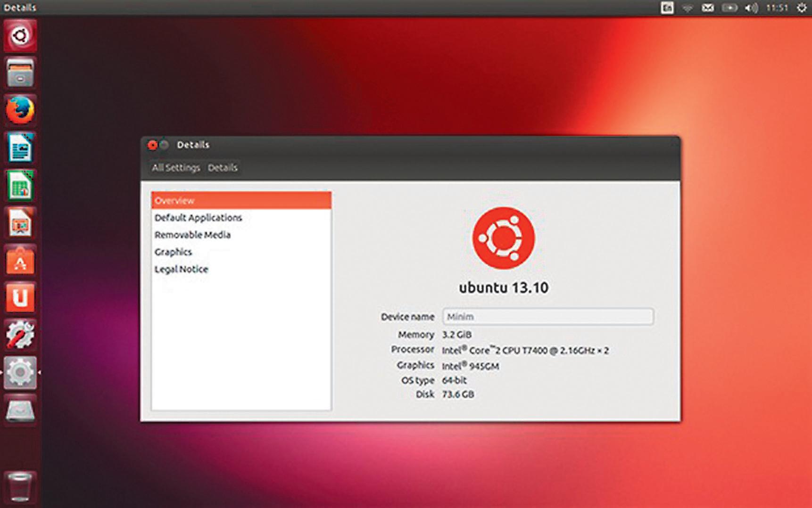
Task: Launch Firefox from the launcher
Action: tap(20, 110)
